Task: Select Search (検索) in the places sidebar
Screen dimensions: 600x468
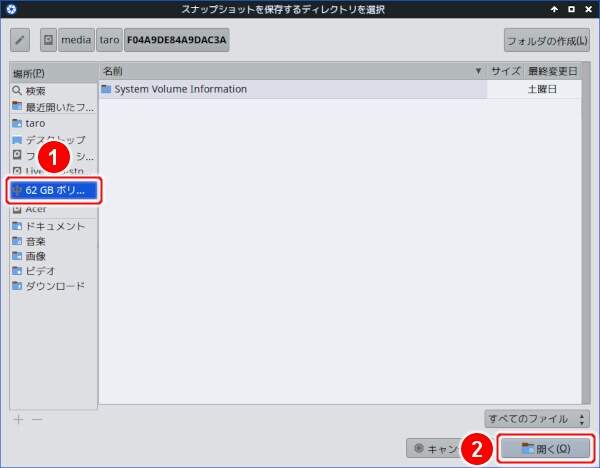Action: point(42,90)
